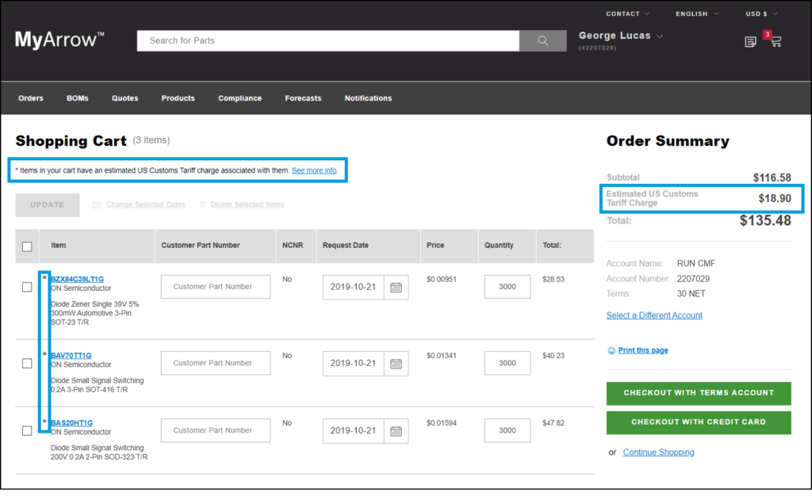This screenshot has height=504, width=812.
Task: Click the printer icon beside Print this page
Action: point(613,350)
